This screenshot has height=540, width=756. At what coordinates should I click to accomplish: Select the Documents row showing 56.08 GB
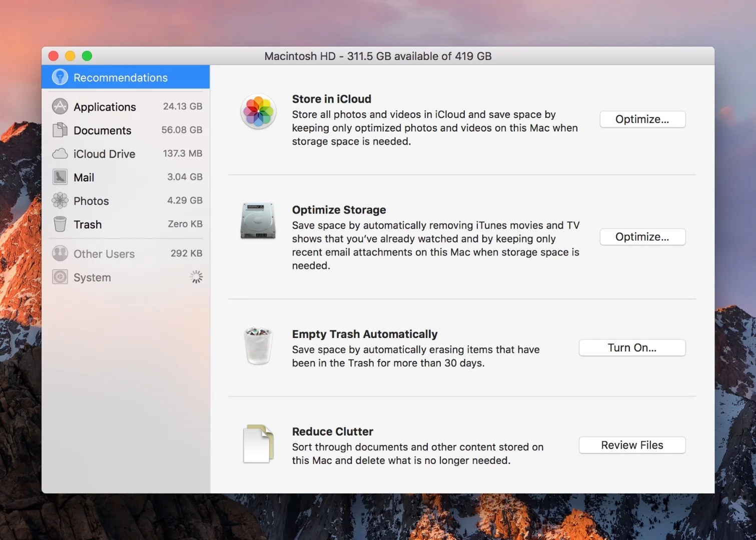point(125,130)
